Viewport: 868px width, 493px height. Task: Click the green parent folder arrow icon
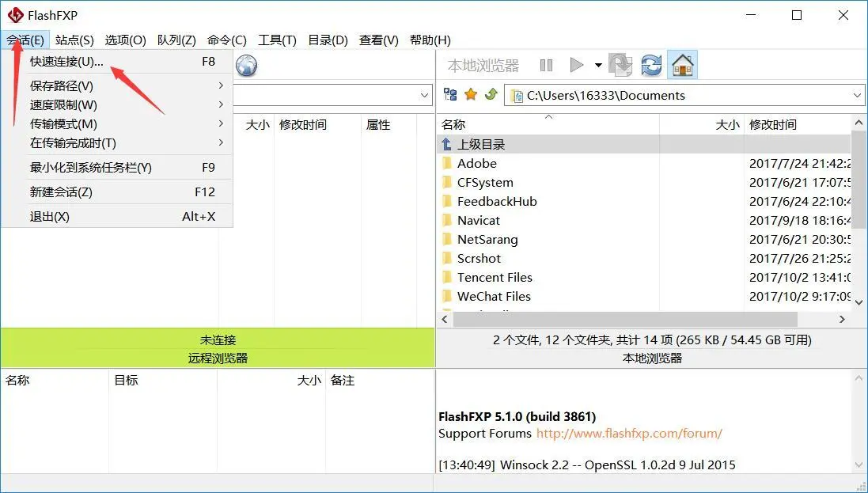tap(491, 95)
